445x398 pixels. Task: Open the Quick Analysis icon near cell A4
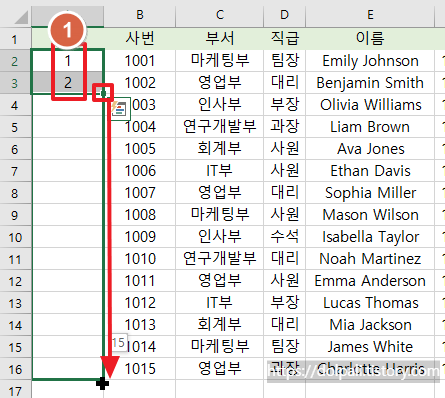[x=119, y=109]
